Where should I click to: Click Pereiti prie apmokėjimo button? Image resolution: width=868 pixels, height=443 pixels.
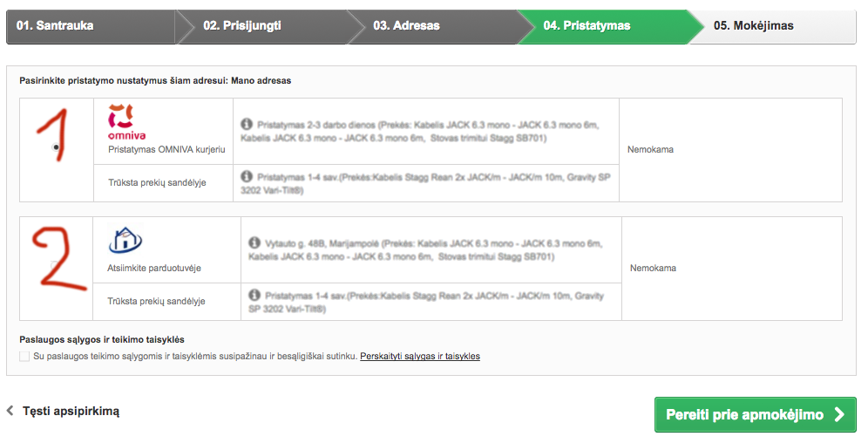755,414
